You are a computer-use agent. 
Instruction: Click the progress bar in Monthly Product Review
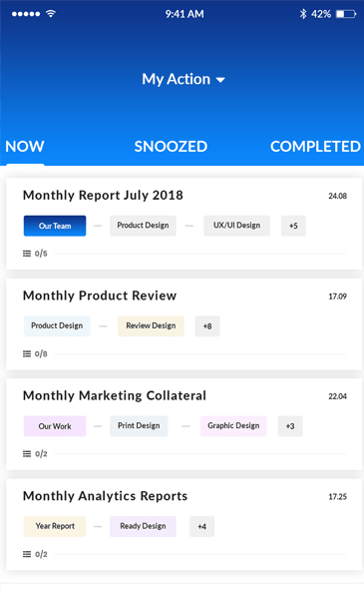coord(199,354)
